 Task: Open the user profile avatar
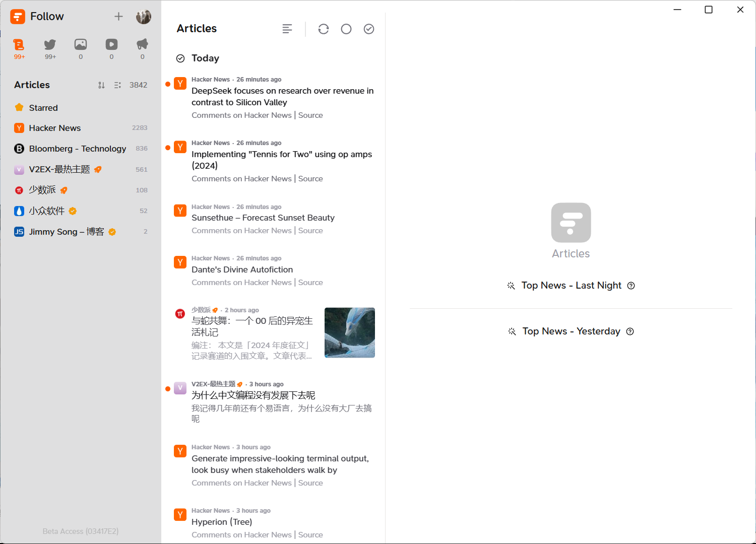tap(144, 17)
